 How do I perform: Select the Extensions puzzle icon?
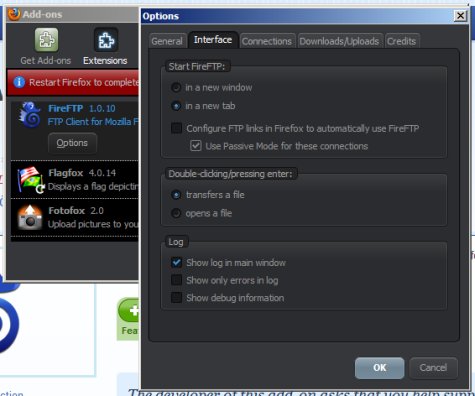tap(106, 40)
